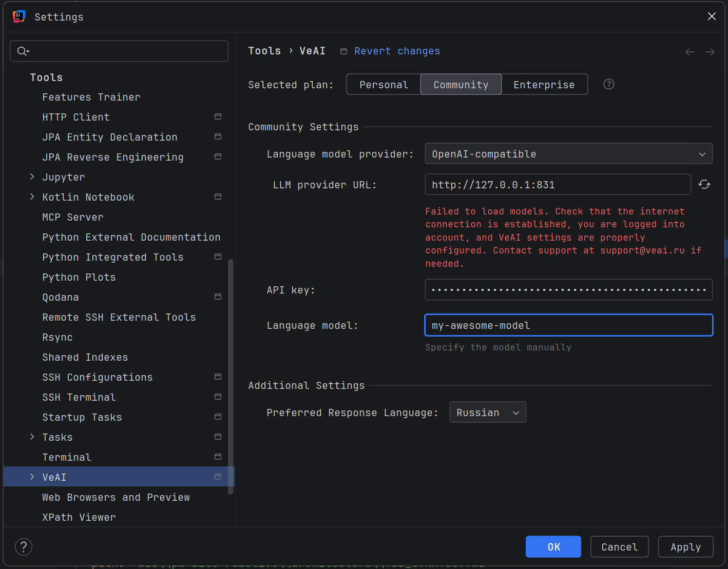Open the Terminal settings page

click(67, 457)
